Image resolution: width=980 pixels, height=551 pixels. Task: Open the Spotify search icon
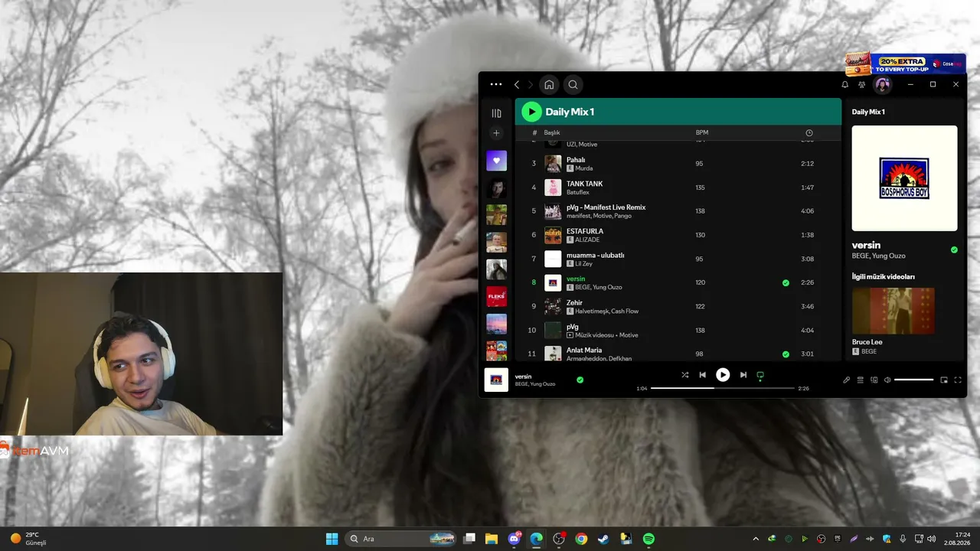click(x=573, y=84)
